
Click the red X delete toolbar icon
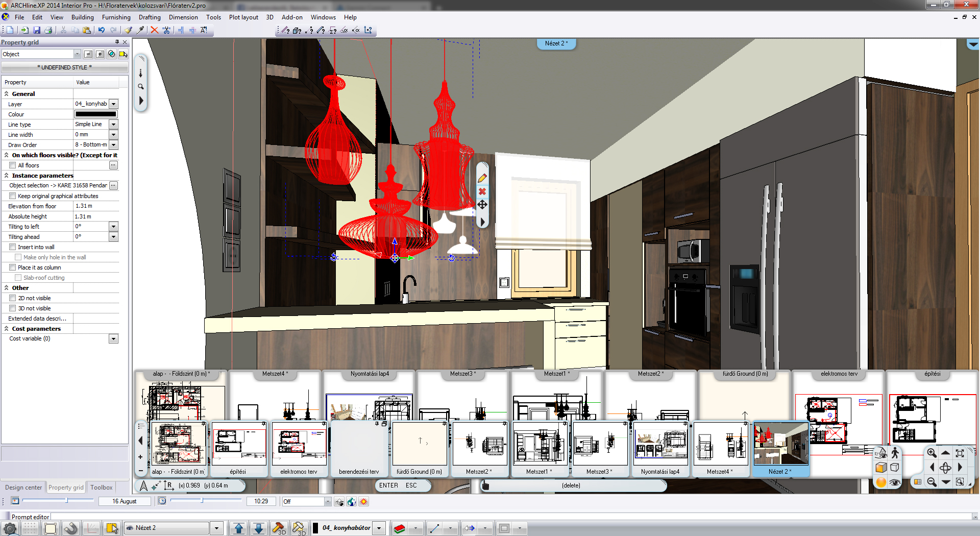click(x=154, y=30)
